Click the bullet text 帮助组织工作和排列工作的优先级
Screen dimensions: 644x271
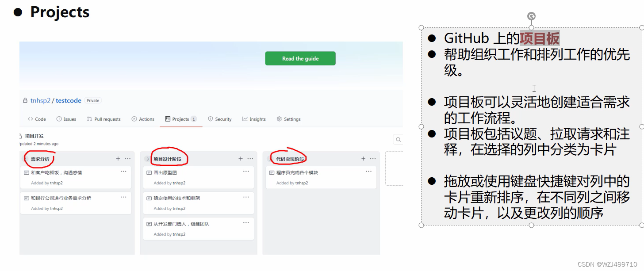pyautogui.click(x=537, y=62)
